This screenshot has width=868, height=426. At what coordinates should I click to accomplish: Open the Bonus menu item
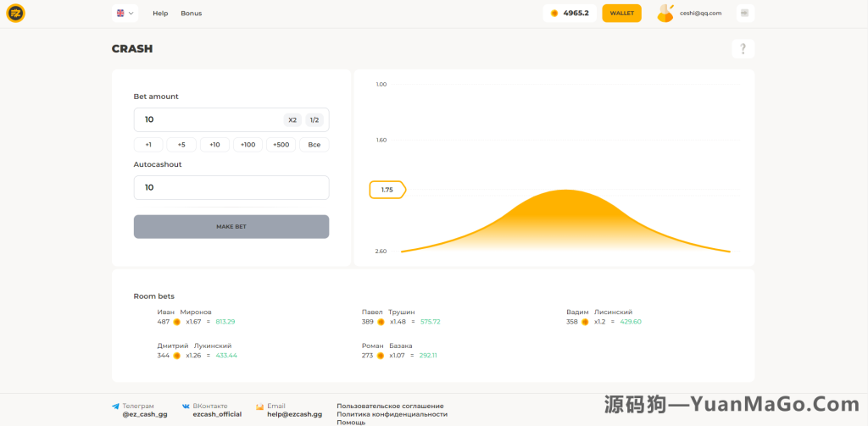pos(191,14)
